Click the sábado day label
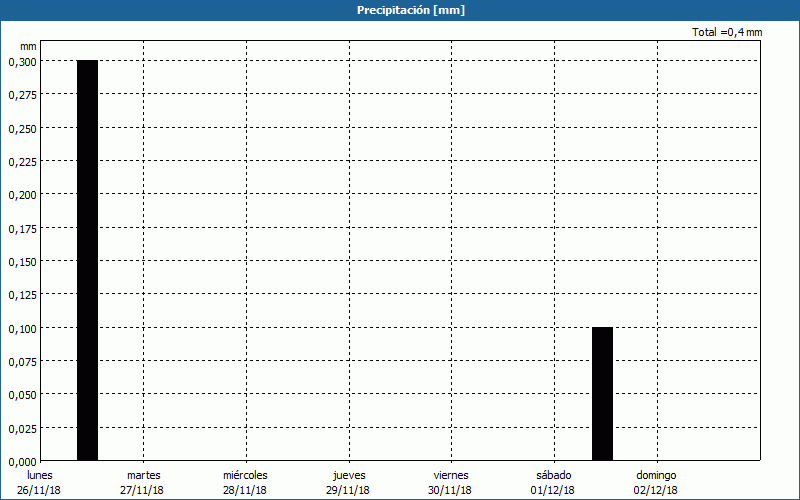This screenshot has width=800, height=500. pyautogui.click(x=554, y=475)
